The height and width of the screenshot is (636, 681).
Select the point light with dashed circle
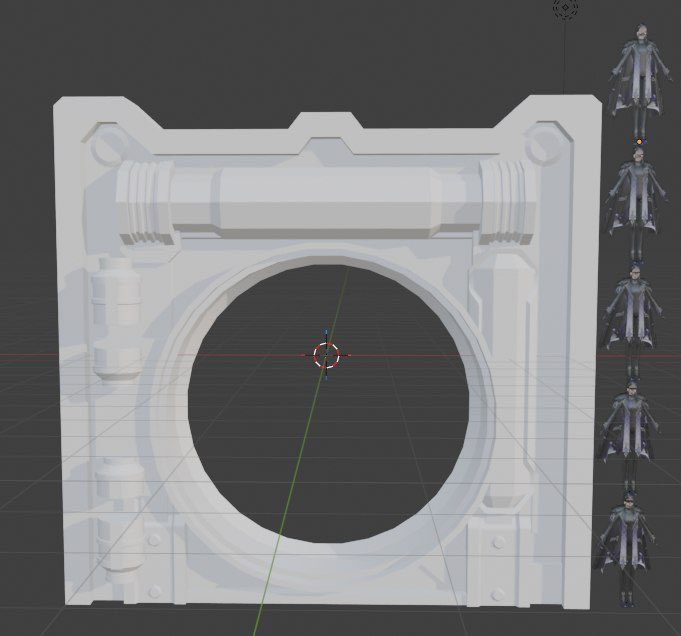[x=565, y=7]
